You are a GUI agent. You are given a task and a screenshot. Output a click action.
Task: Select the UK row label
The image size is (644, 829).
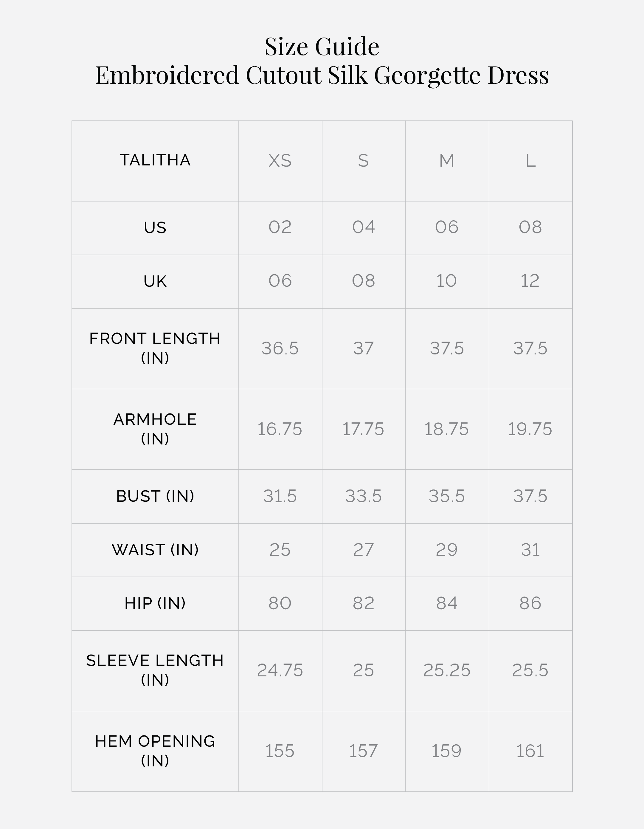155,281
